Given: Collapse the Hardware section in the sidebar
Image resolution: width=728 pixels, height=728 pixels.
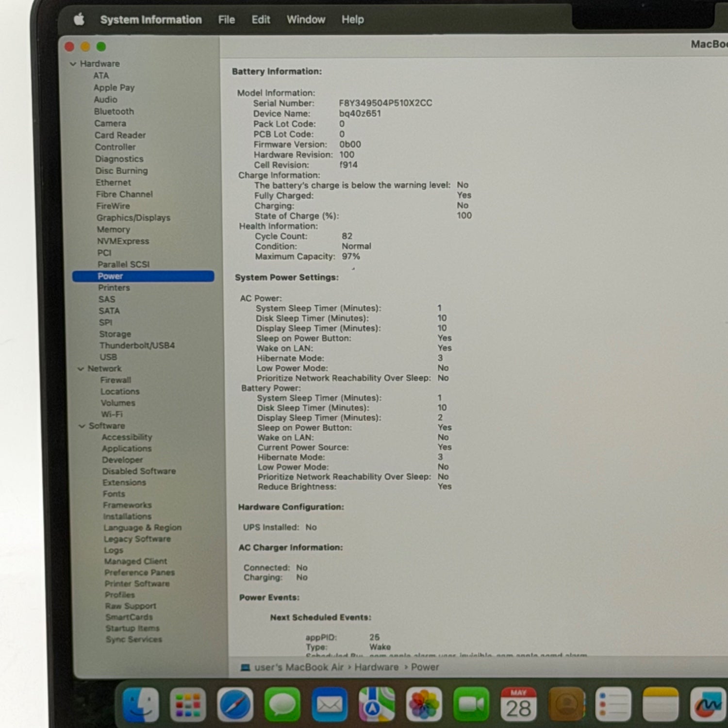Looking at the screenshot, I should 73,64.
